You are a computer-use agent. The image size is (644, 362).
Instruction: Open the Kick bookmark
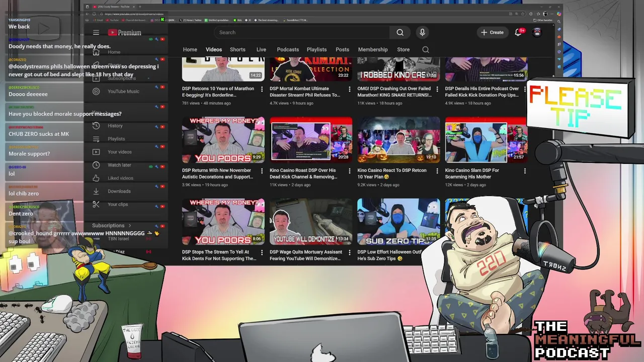238,20
